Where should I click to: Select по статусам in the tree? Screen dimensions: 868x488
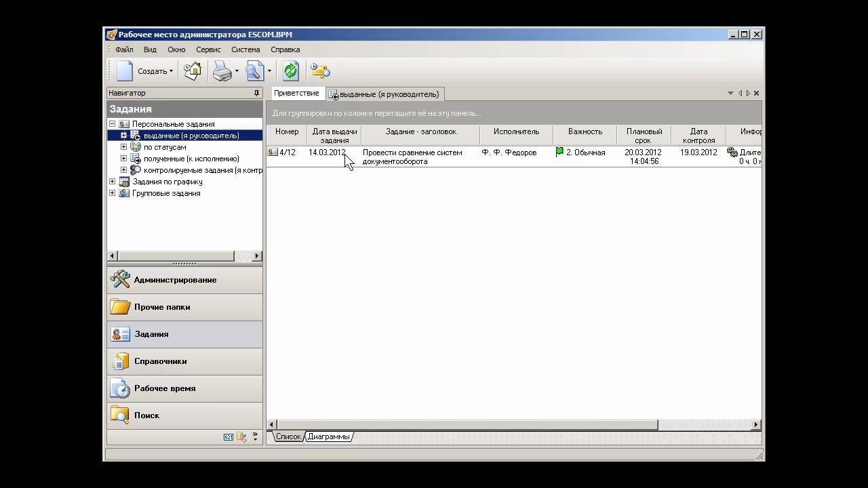click(165, 147)
